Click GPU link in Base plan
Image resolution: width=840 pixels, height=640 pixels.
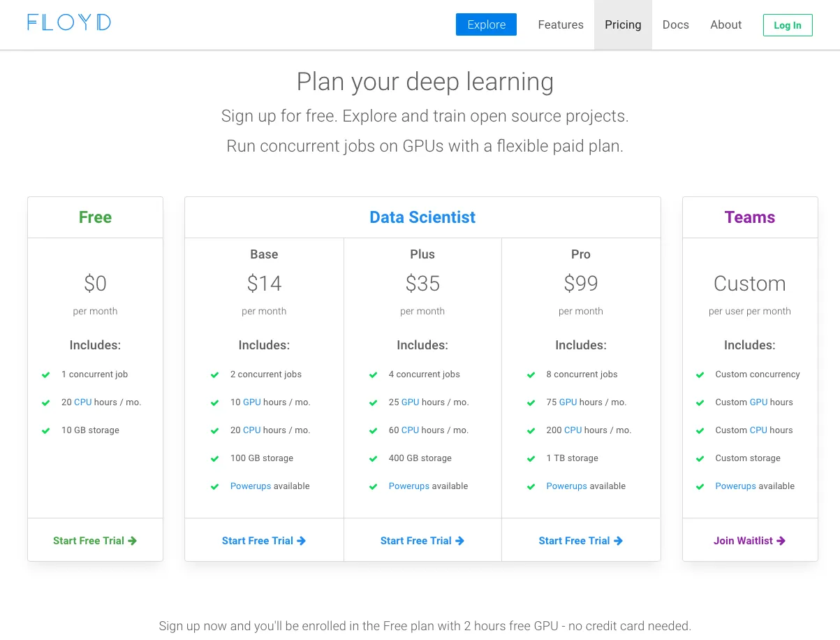(x=251, y=402)
